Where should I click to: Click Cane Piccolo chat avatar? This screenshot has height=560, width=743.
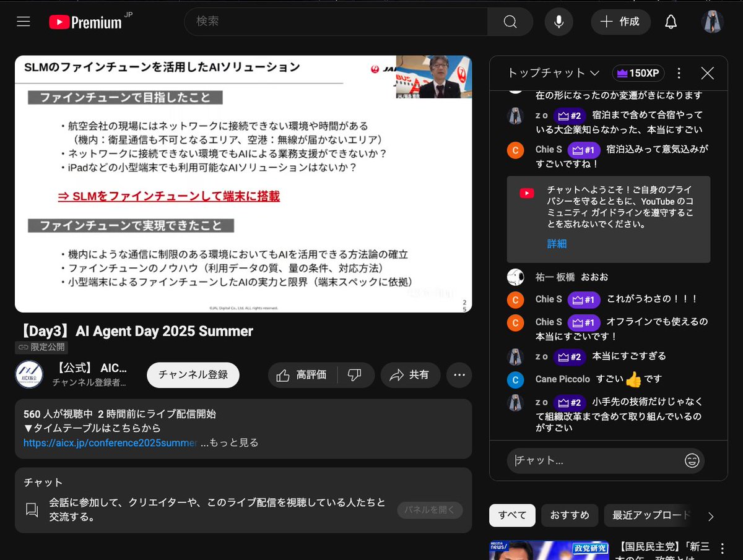pyautogui.click(x=515, y=379)
